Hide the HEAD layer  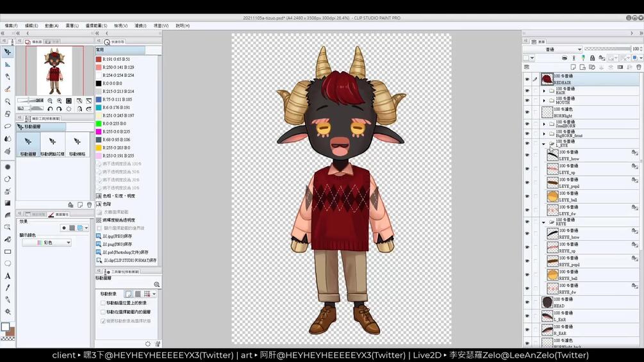(x=527, y=302)
